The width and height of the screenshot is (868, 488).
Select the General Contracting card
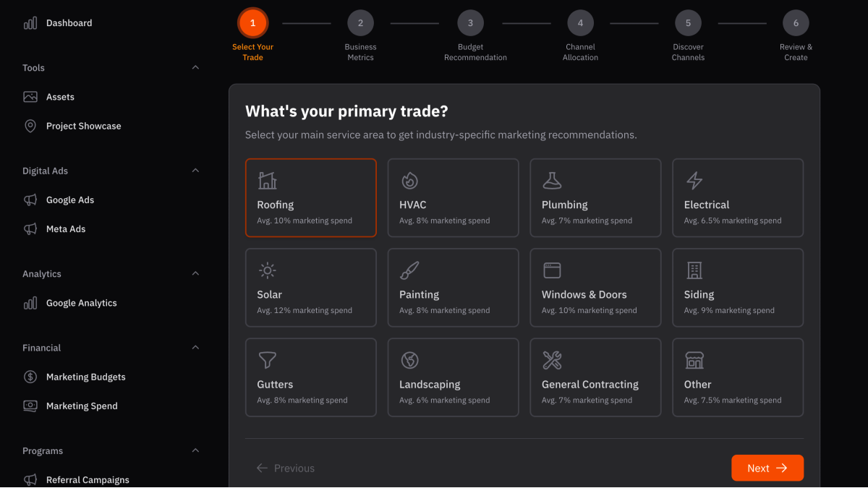point(595,377)
